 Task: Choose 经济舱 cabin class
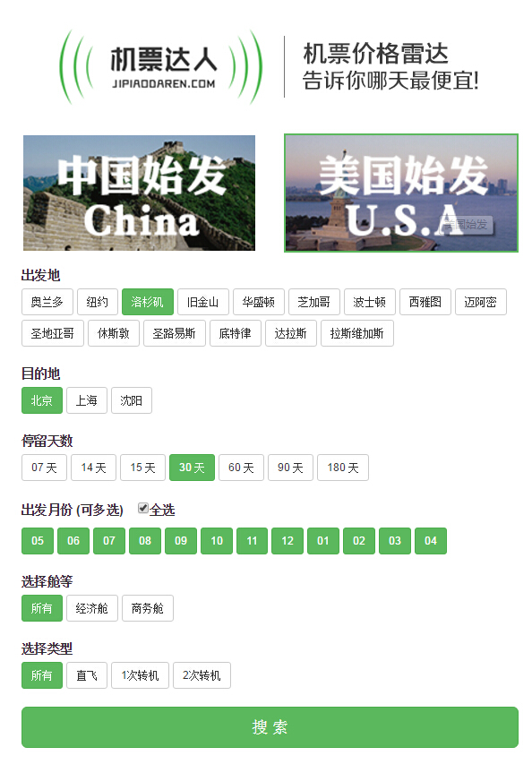click(x=92, y=608)
